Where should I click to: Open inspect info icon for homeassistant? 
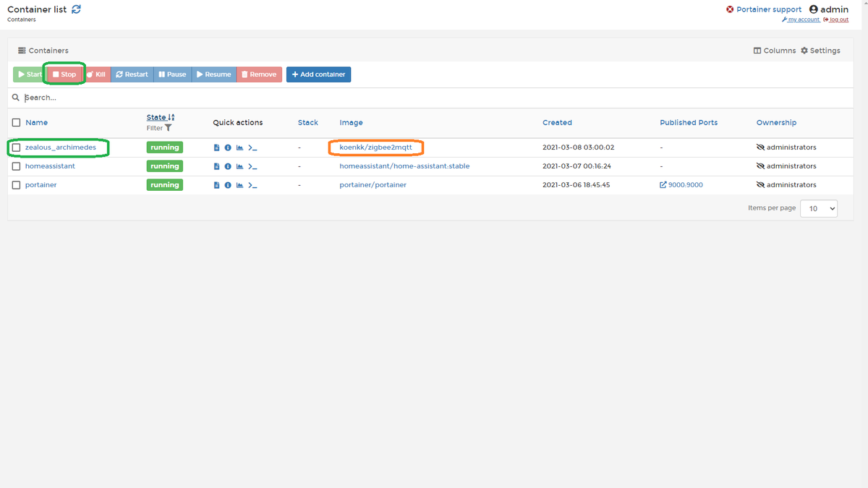pos(228,166)
